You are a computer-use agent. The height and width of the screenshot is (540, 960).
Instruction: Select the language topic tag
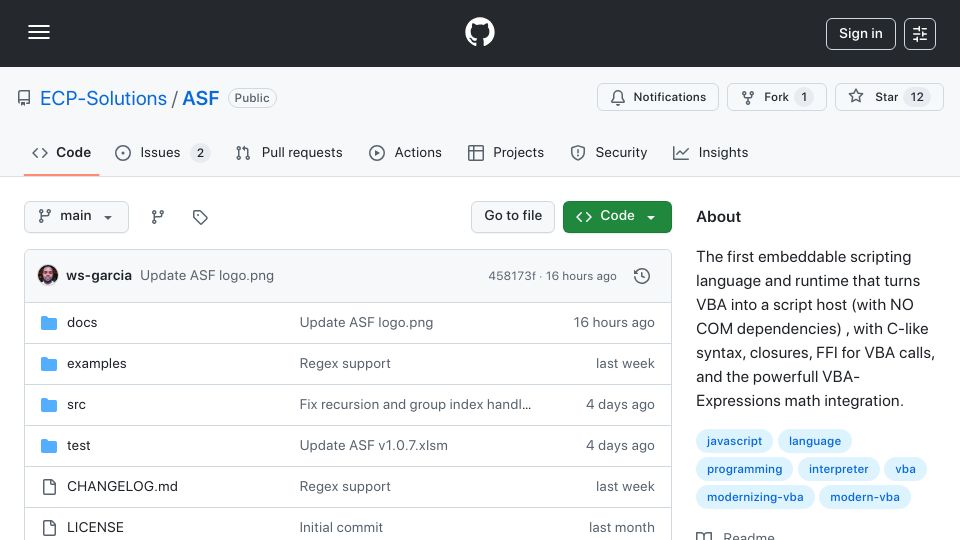click(x=815, y=441)
